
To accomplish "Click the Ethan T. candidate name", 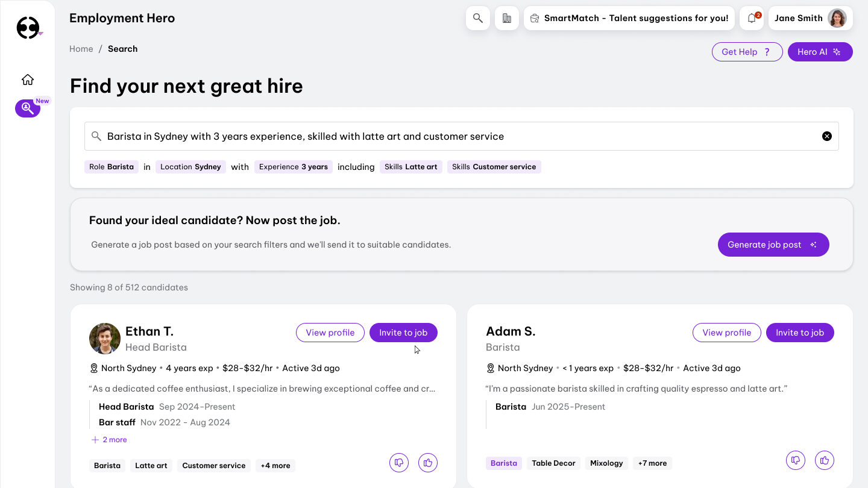I will tap(149, 331).
